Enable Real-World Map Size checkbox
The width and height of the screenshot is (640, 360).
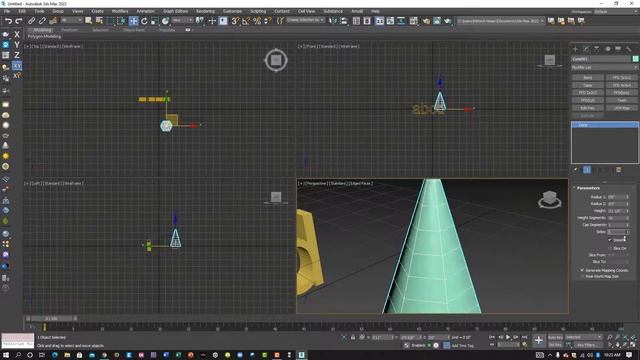[x=582, y=276]
